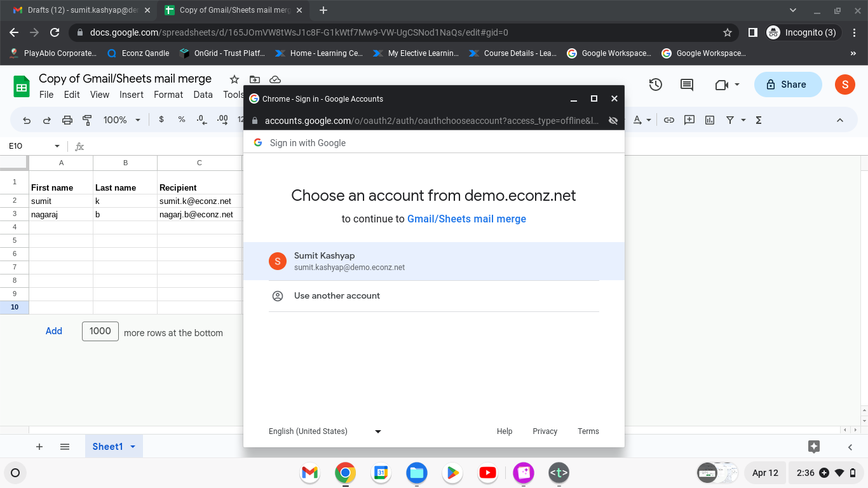
Task: Add a new sheet with the plus icon
Action: 39,447
